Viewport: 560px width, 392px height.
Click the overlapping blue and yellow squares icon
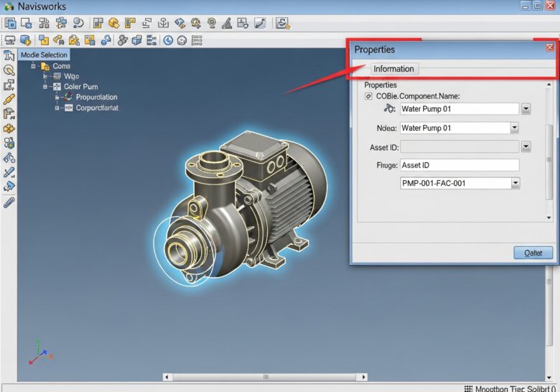click(44, 40)
